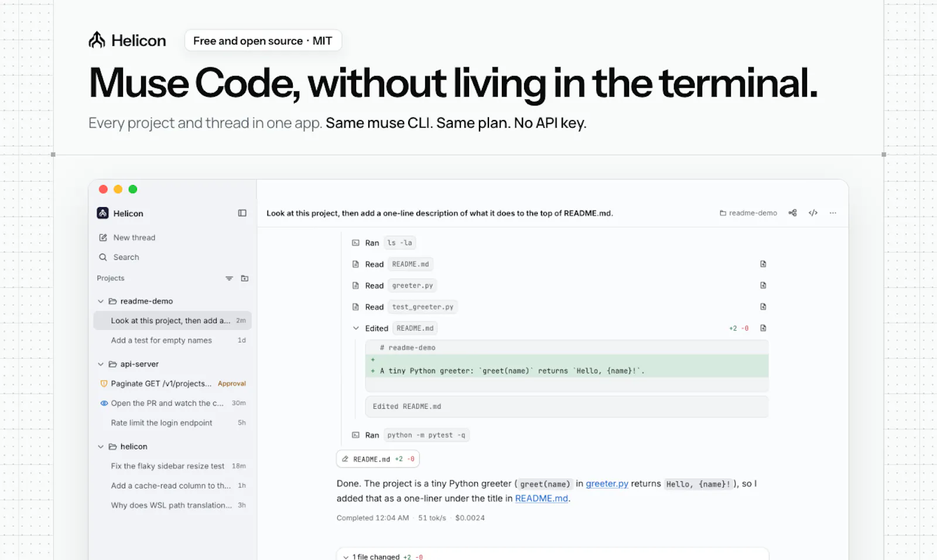Click the Search magnifier icon in sidebar

click(103, 257)
